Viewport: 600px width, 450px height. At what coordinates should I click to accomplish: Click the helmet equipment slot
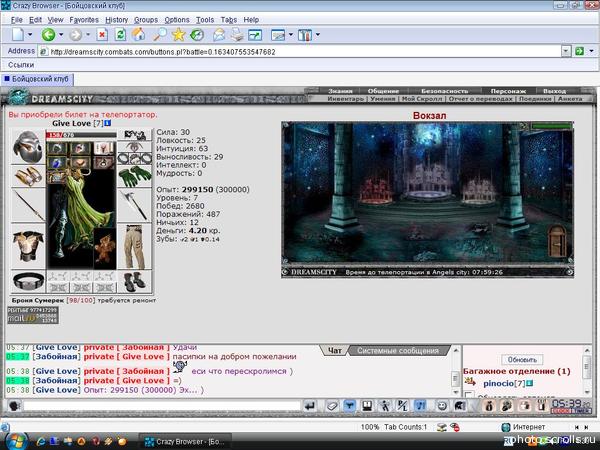(27, 147)
